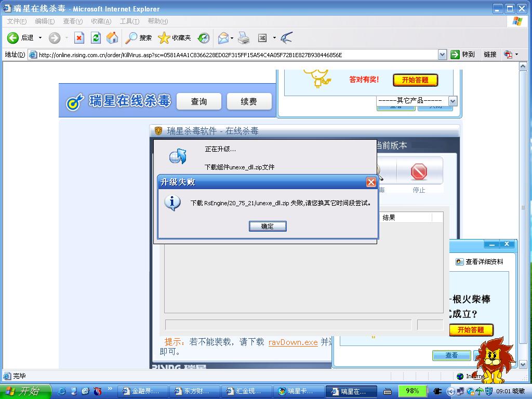
Task: Click the PDF converter toolbar icon
Action: coord(508,54)
